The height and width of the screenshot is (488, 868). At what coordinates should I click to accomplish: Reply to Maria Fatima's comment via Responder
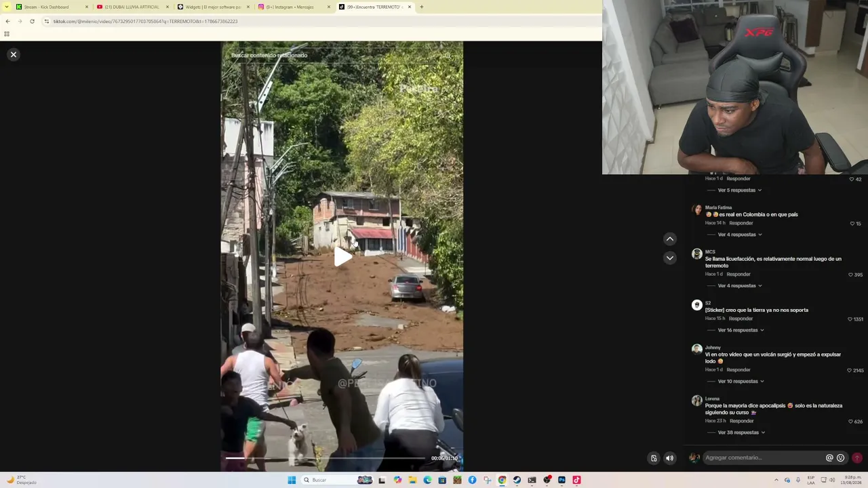pos(741,223)
